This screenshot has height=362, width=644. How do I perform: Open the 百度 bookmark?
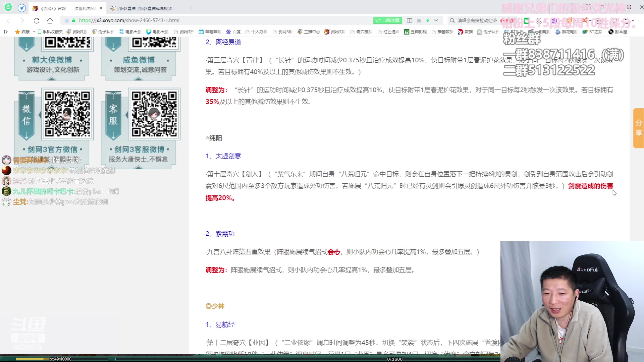coord(233,32)
